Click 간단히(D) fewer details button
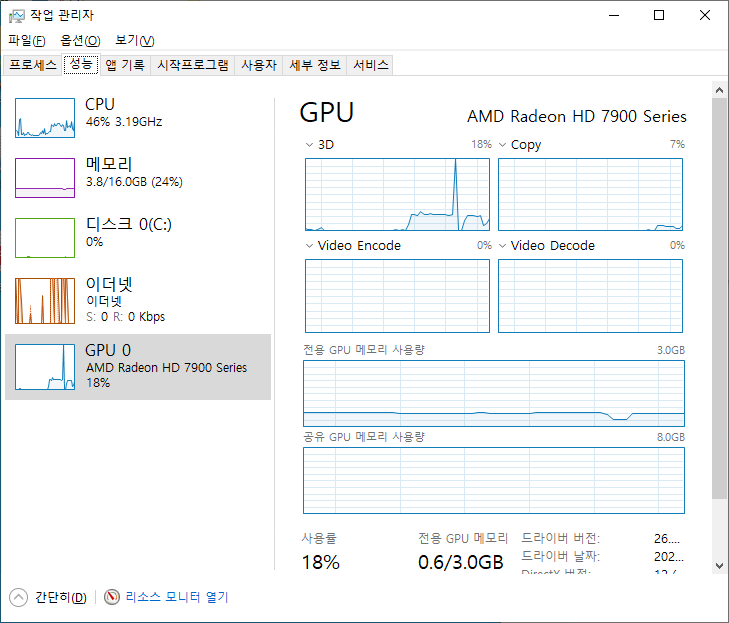This screenshot has height=623, width=729. pos(60,597)
